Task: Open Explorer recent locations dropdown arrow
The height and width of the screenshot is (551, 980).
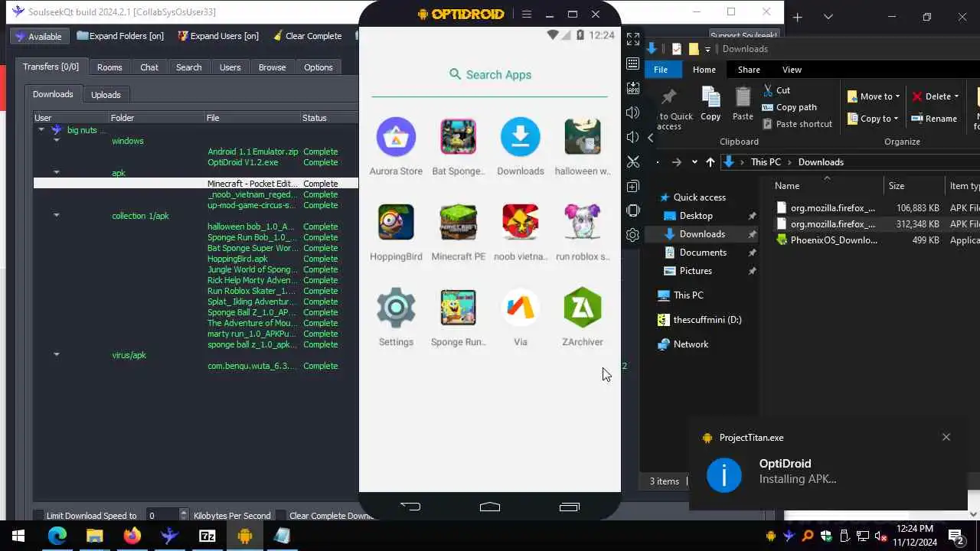Action: [694, 162]
